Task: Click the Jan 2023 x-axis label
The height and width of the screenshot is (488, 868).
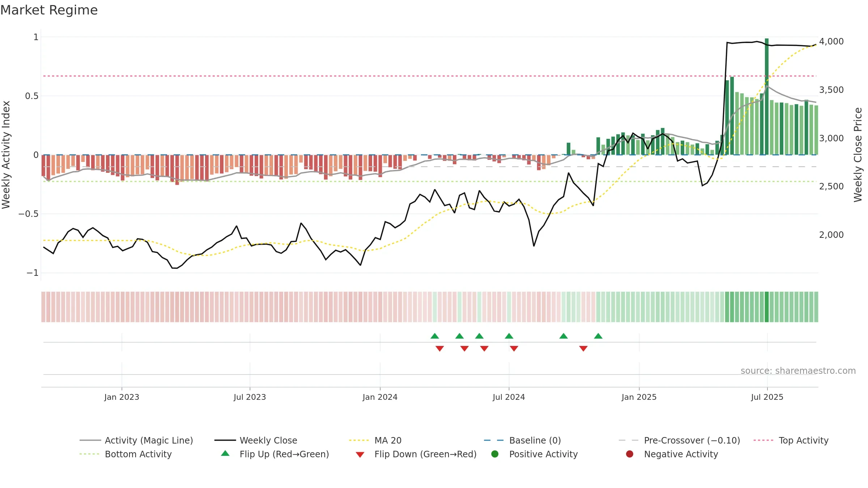Action: pyautogui.click(x=122, y=397)
